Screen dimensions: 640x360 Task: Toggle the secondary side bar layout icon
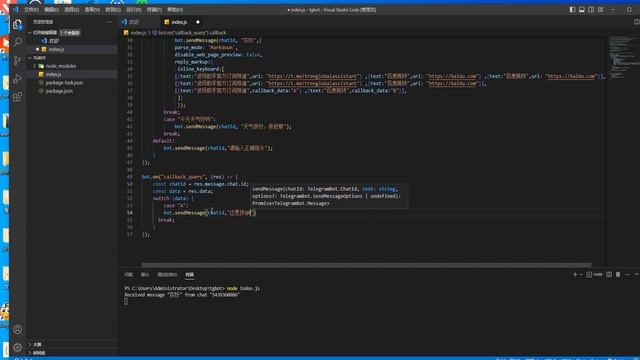coord(591,9)
